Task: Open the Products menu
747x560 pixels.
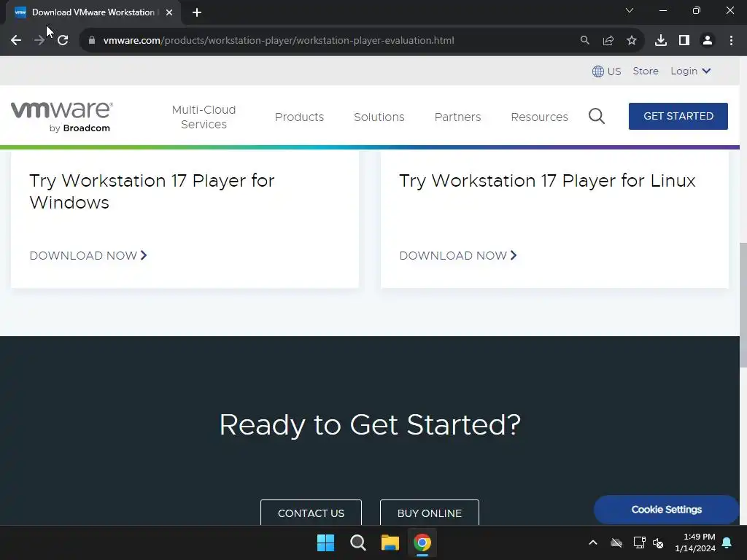Action: (299, 117)
